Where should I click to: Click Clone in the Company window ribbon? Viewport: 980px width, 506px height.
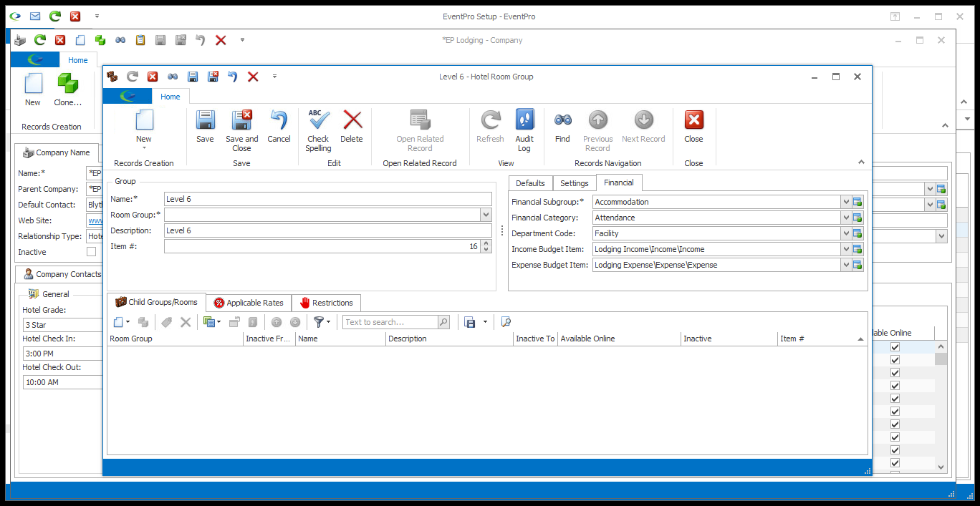[68, 89]
